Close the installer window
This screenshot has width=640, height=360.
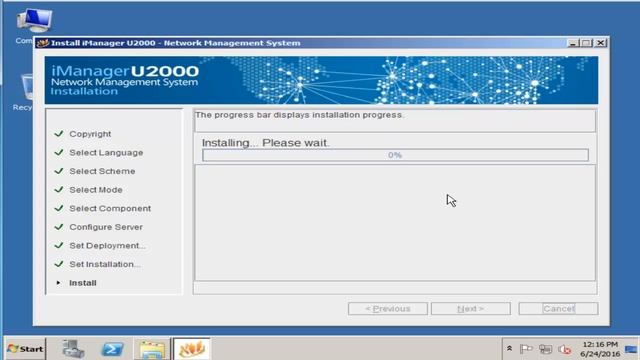point(600,43)
